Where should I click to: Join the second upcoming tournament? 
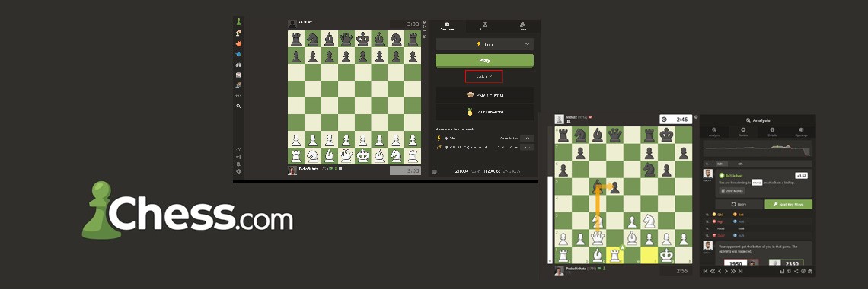coord(527,147)
